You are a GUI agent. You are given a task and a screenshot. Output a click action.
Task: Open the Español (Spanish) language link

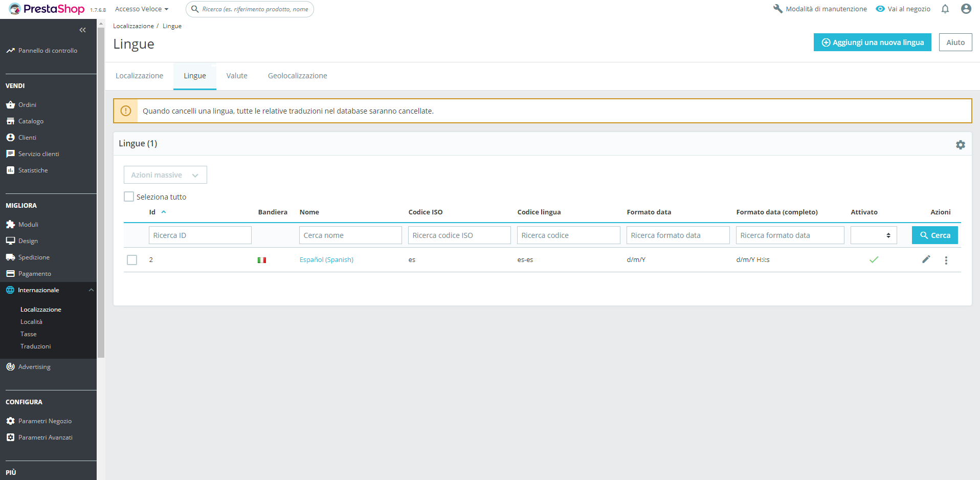pyautogui.click(x=326, y=259)
